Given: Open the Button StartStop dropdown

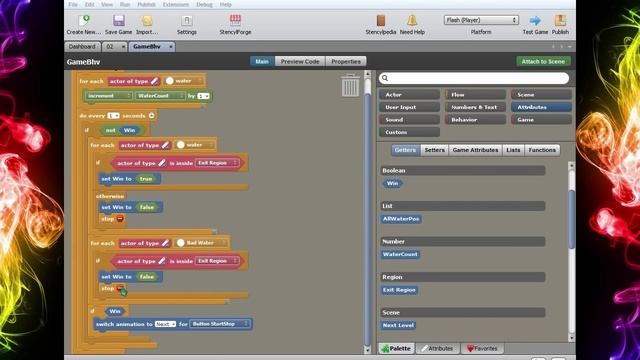Looking at the screenshot, I should point(220,324).
